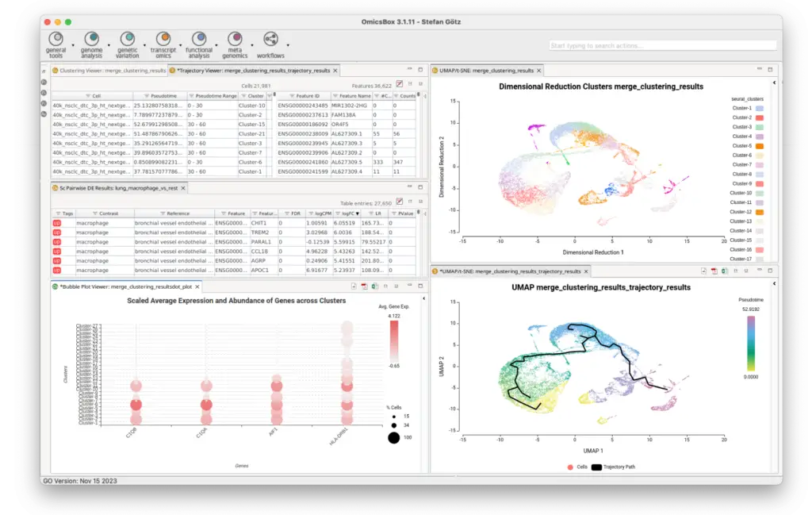Click the metagenomics toolbar icon
This screenshot has height=515, width=812.
235,39
